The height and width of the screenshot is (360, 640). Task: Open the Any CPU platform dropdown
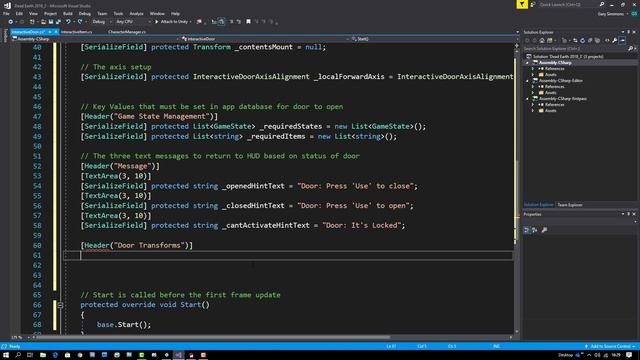tap(133, 22)
